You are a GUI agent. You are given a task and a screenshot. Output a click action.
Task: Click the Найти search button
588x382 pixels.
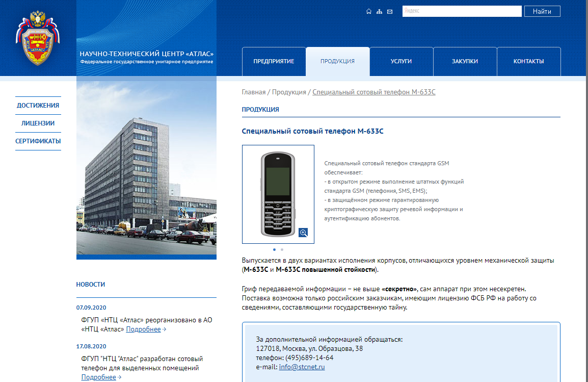click(542, 11)
